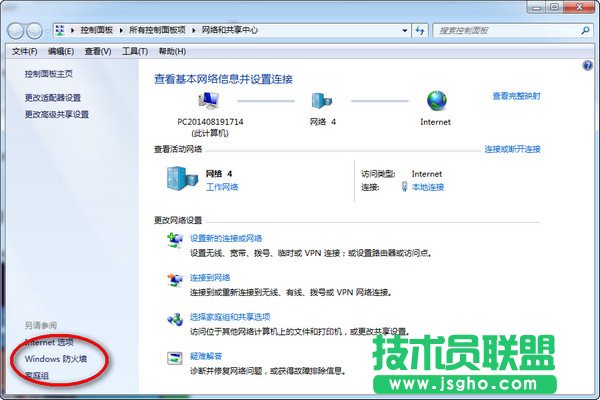This screenshot has width=600, height=400.
Task: Open the 工具(T) menu
Action: pyautogui.click(x=135, y=51)
